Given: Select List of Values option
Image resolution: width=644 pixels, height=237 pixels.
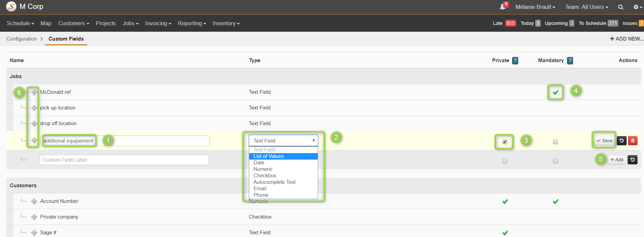Looking at the screenshot, I should point(283,156).
